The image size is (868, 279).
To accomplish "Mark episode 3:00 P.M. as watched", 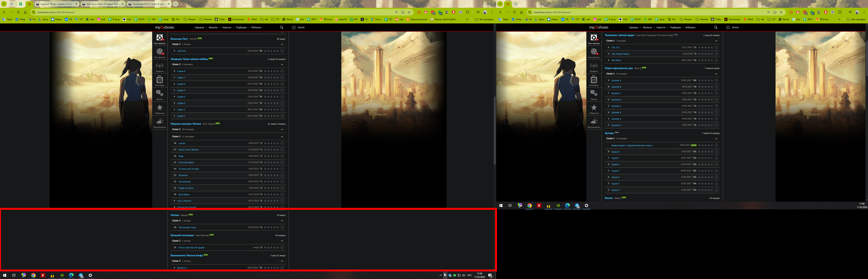I will (282, 51).
